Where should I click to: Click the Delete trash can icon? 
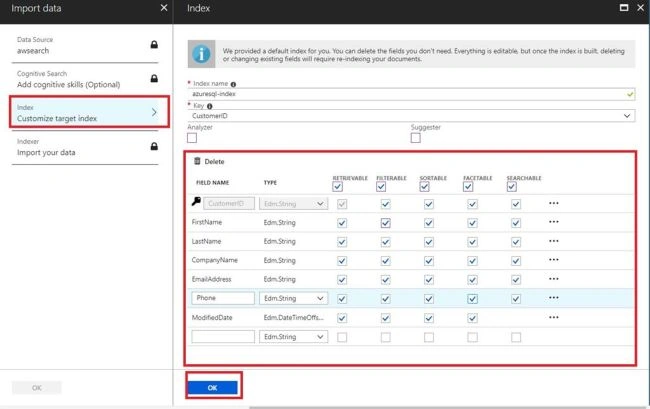pos(197,161)
